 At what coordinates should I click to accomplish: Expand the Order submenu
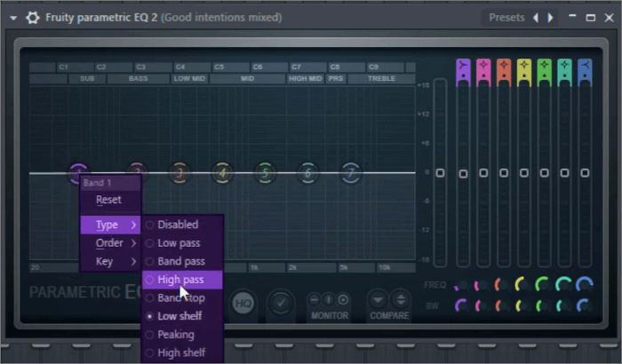tap(111, 242)
